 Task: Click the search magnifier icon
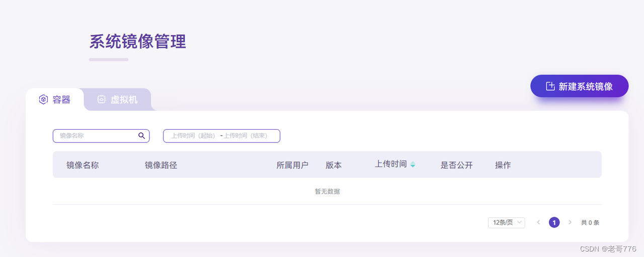coord(141,136)
